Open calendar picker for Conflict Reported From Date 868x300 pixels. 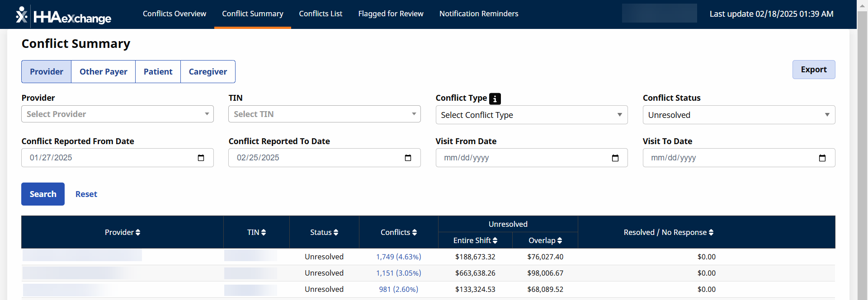coord(201,158)
